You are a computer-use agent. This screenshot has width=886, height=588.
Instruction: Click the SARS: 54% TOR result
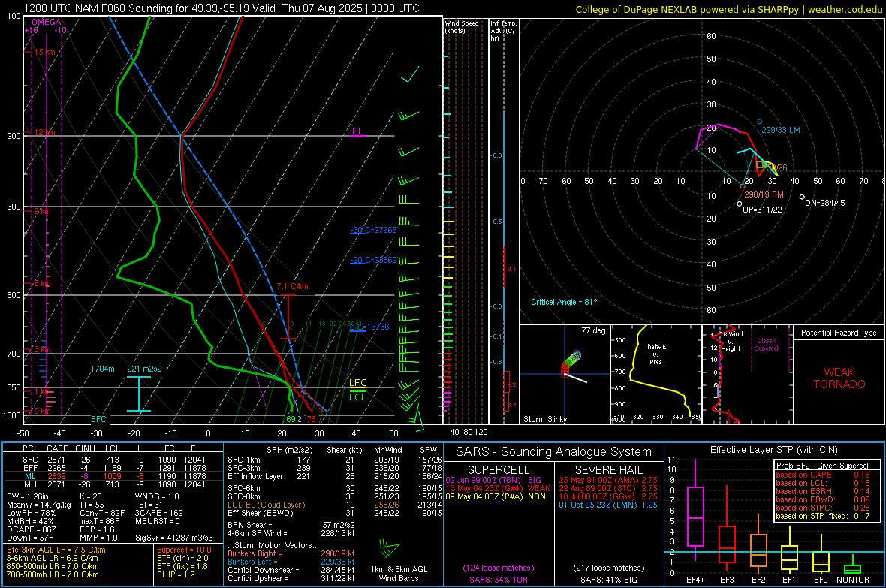tap(499, 580)
